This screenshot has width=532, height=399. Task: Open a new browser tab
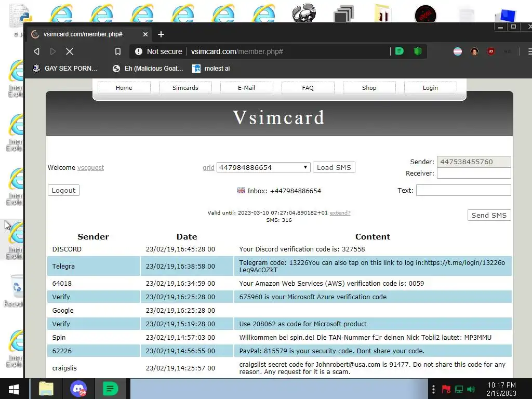pyautogui.click(x=161, y=34)
